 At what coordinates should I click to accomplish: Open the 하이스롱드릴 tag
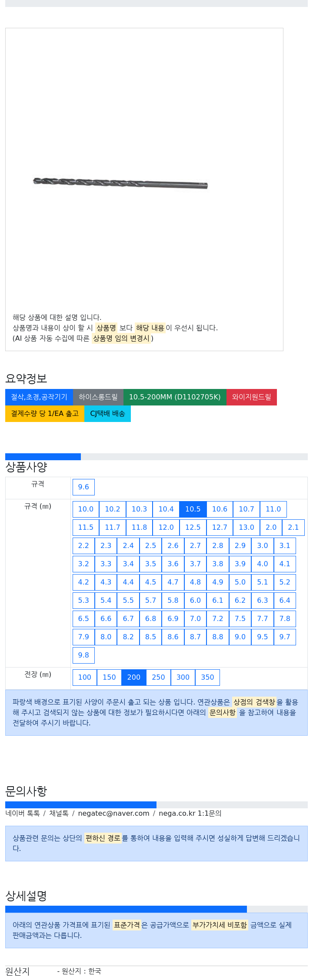pyautogui.click(x=98, y=397)
